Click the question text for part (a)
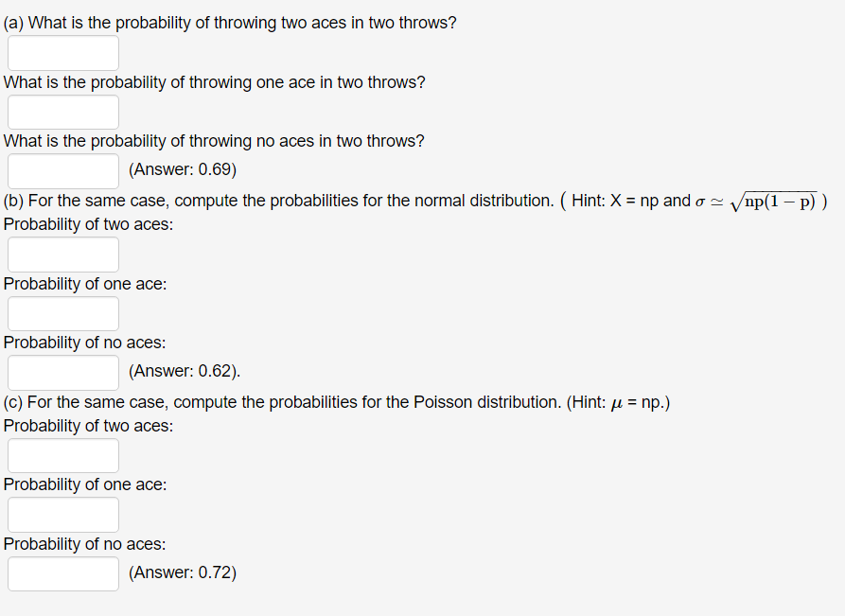This screenshot has height=616, width=845. click(230, 22)
